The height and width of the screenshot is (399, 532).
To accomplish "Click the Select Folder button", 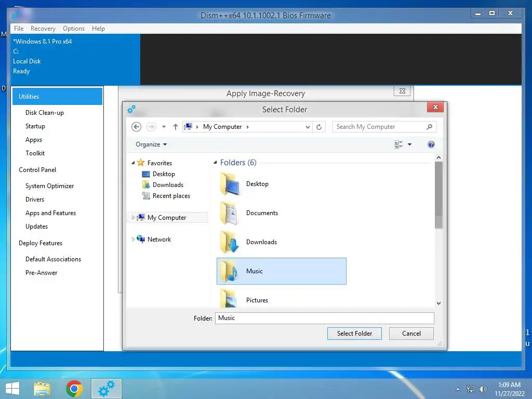I will tap(354, 334).
